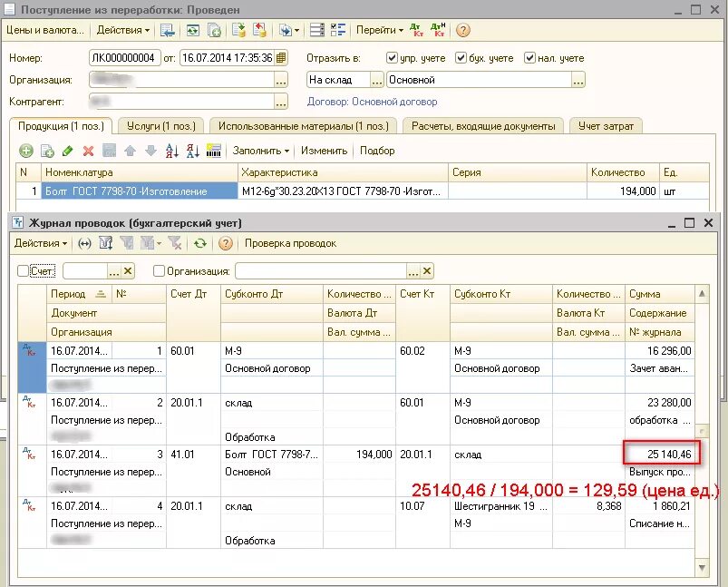The image size is (728, 587).
Task: Click the filter-and-sort icon in journal toolbar
Action: 106,243
